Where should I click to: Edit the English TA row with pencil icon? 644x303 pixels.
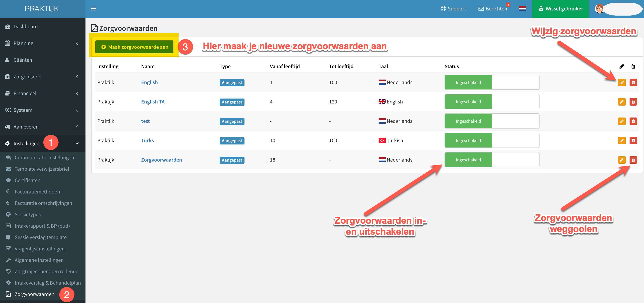click(x=622, y=102)
